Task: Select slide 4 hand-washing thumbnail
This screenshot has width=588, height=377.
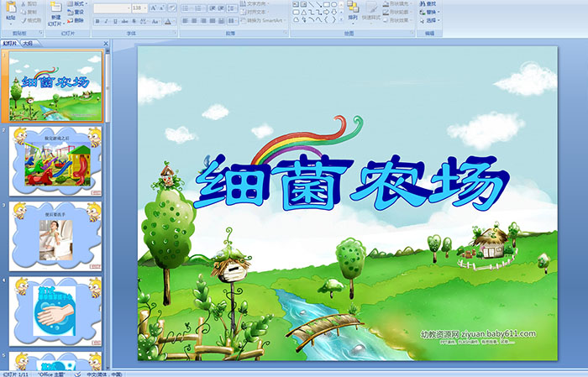Action: click(55, 312)
